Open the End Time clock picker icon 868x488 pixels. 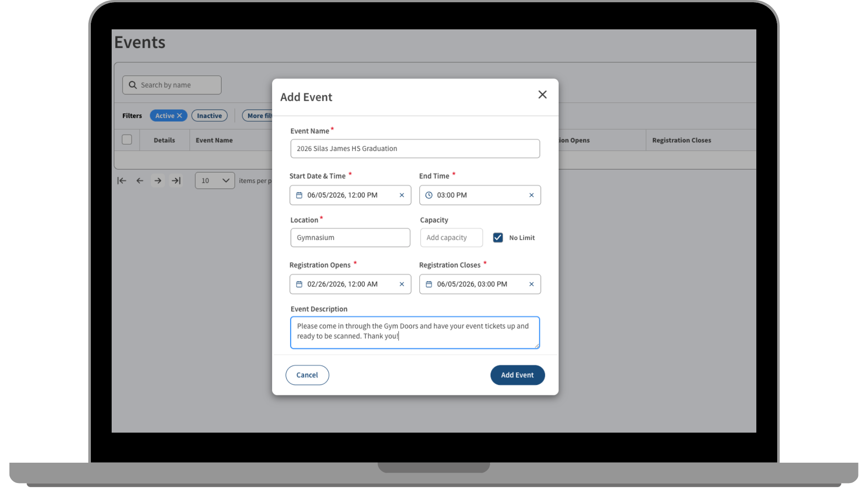pos(429,195)
